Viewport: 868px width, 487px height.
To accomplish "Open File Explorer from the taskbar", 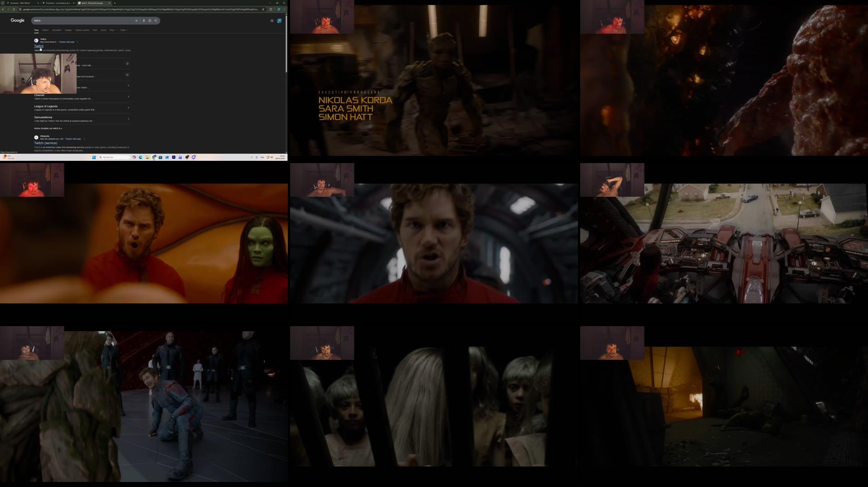I will point(147,157).
